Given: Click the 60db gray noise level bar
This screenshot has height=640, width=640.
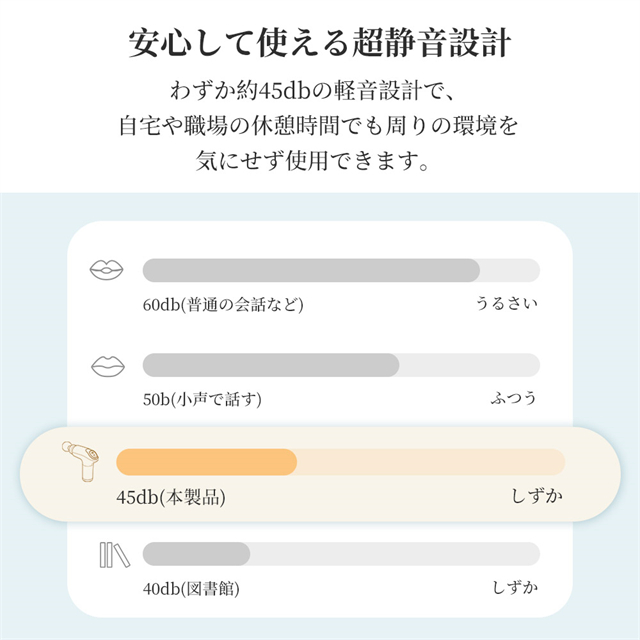Looking at the screenshot, I should [311, 270].
